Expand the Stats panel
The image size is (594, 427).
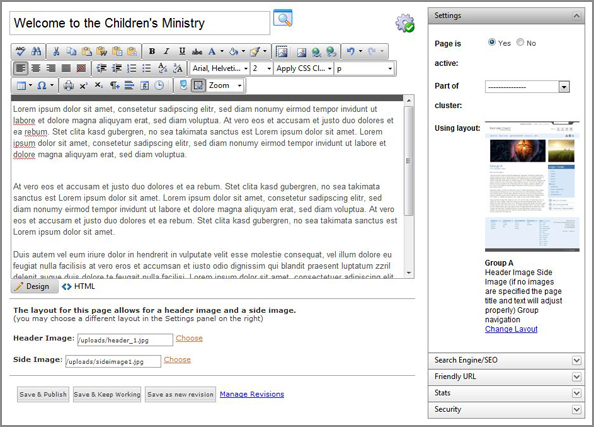(506, 393)
